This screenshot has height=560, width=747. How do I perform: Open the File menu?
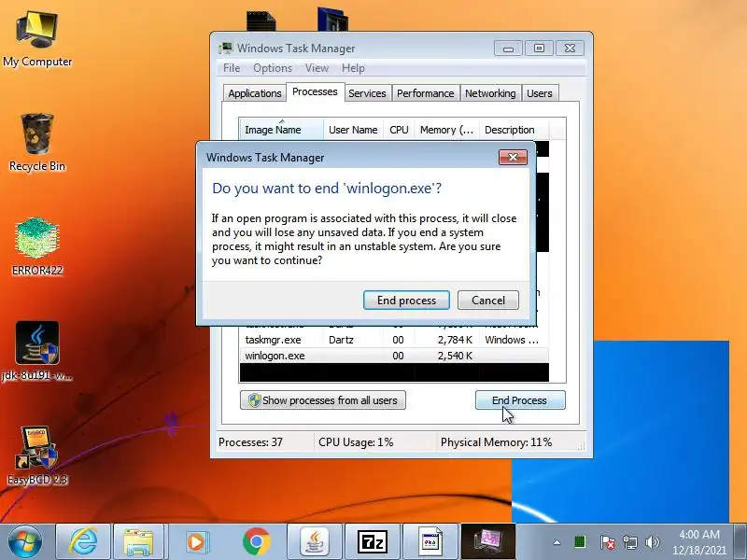(232, 68)
